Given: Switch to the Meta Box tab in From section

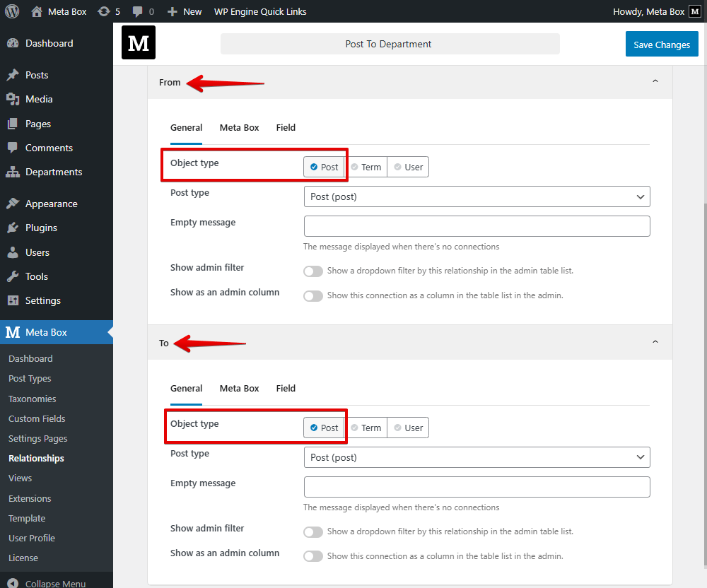Looking at the screenshot, I should pos(239,127).
